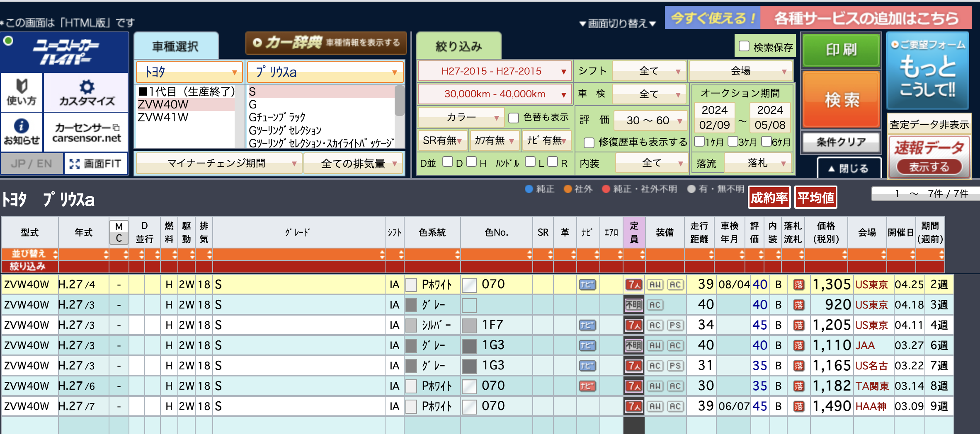
Task: Select grade G in the grade list
Action: point(321,105)
